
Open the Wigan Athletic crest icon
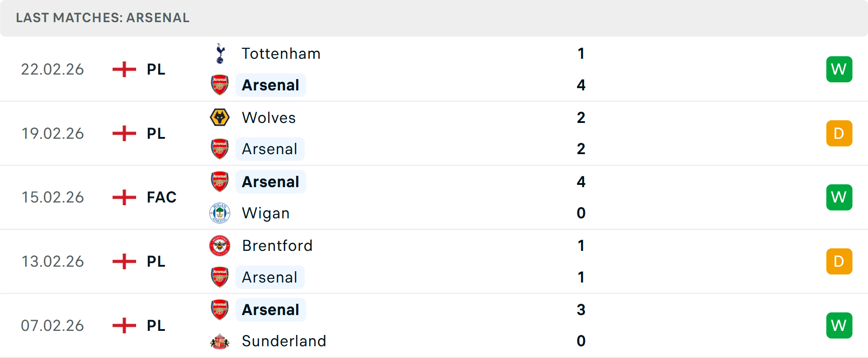220,213
